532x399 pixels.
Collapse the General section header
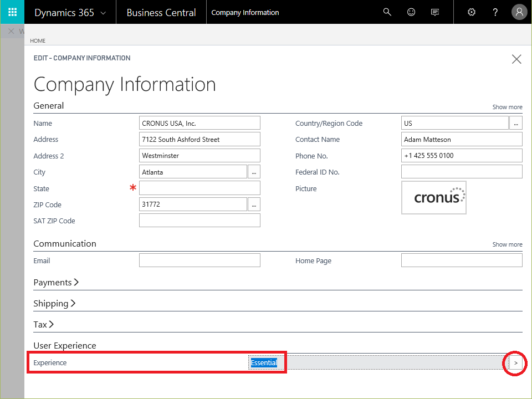coord(49,105)
